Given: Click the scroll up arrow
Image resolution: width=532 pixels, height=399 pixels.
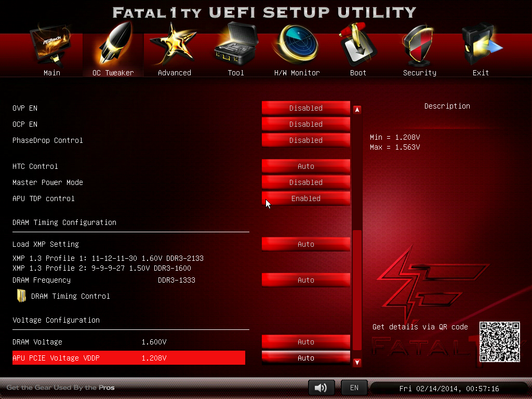Looking at the screenshot, I should pos(357,110).
